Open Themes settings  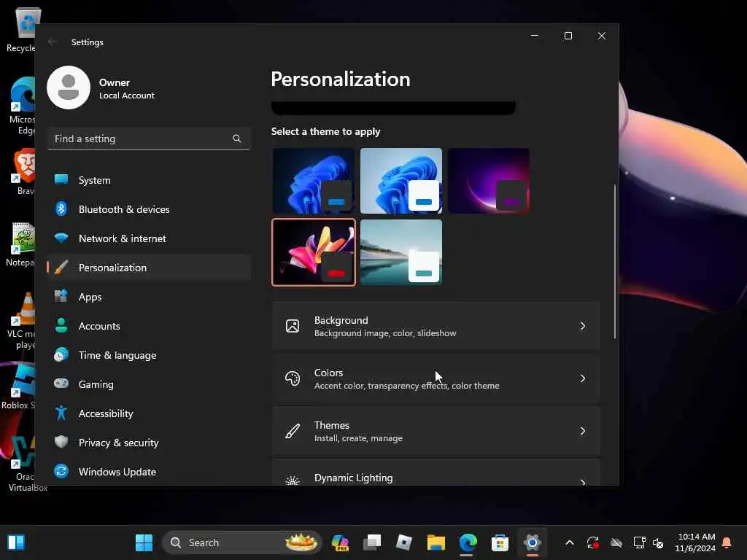(x=436, y=431)
